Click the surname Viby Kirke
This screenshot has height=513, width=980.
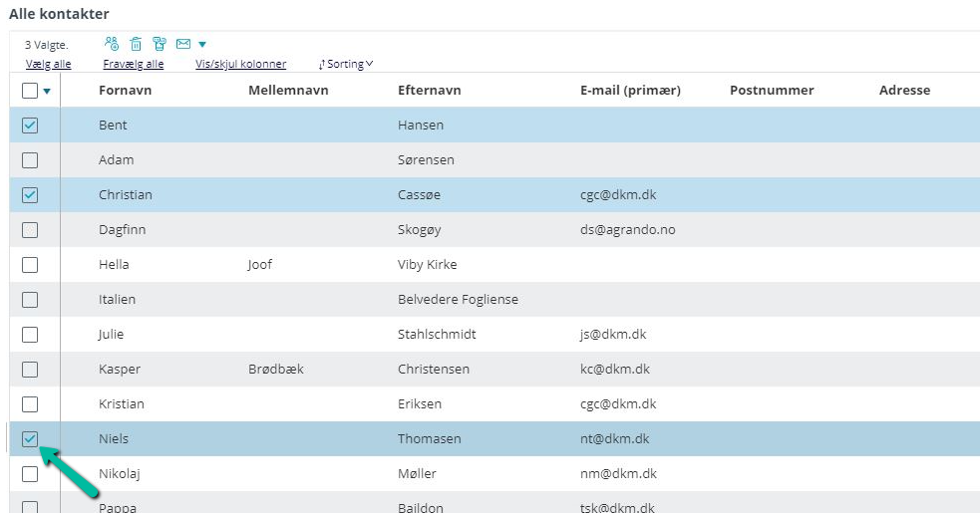pyautogui.click(x=427, y=264)
